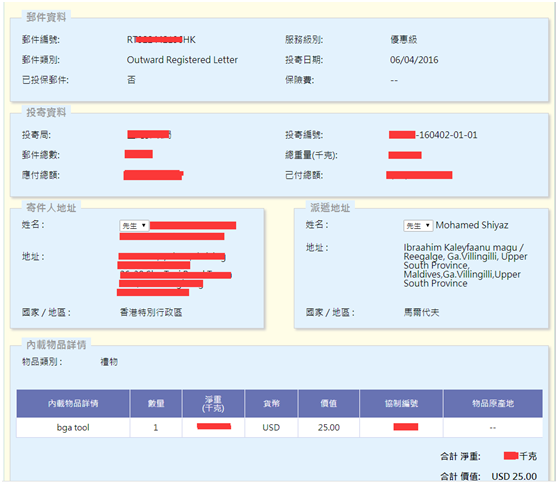This screenshot has height=484, width=558.
Task: Click the 派遞地址 section heading
Action: point(330,207)
